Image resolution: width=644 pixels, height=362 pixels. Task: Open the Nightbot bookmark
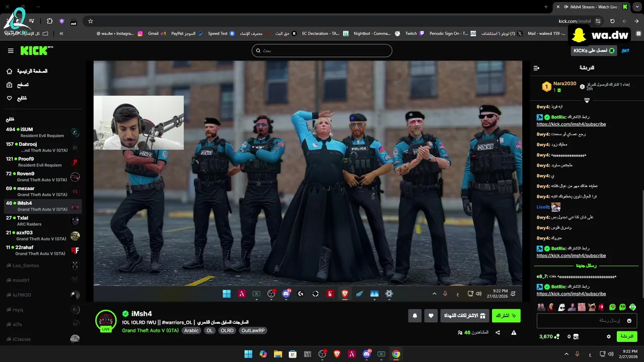click(x=376, y=33)
